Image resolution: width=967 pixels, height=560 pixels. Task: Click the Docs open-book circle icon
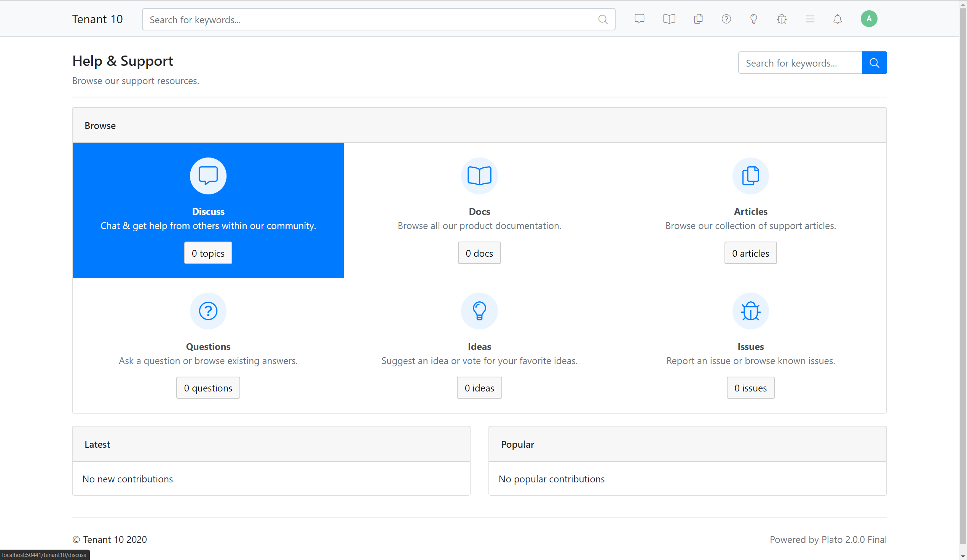pyautogui.click(x=479, y=176)
